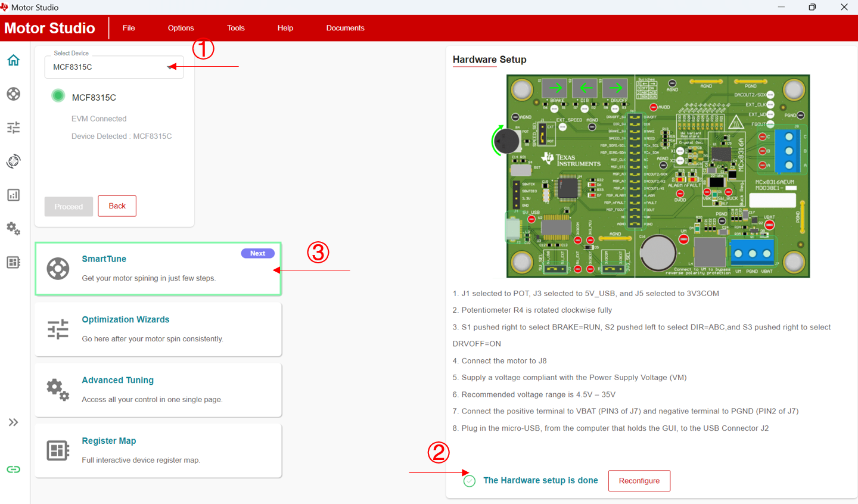Viewport: 858px width, 504px height.
Task: Open Advanced Tuning gears icon in sidebar
Action: [x=13, y=228]
